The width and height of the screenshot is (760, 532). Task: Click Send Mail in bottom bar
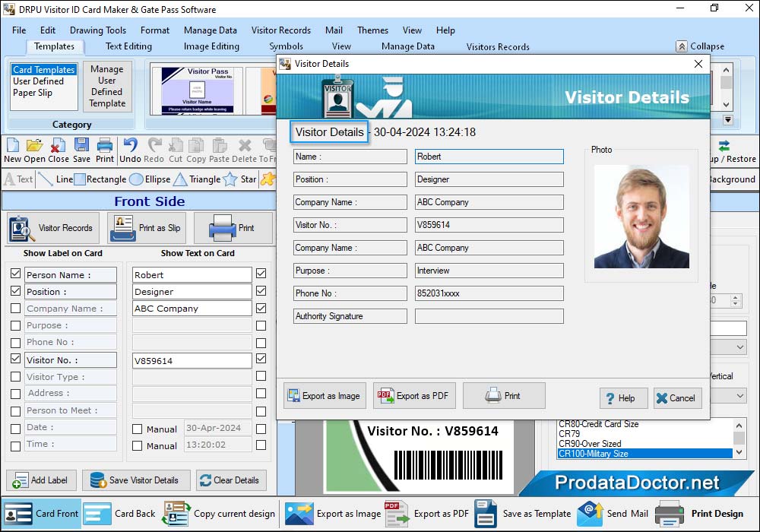coord(613,514)
